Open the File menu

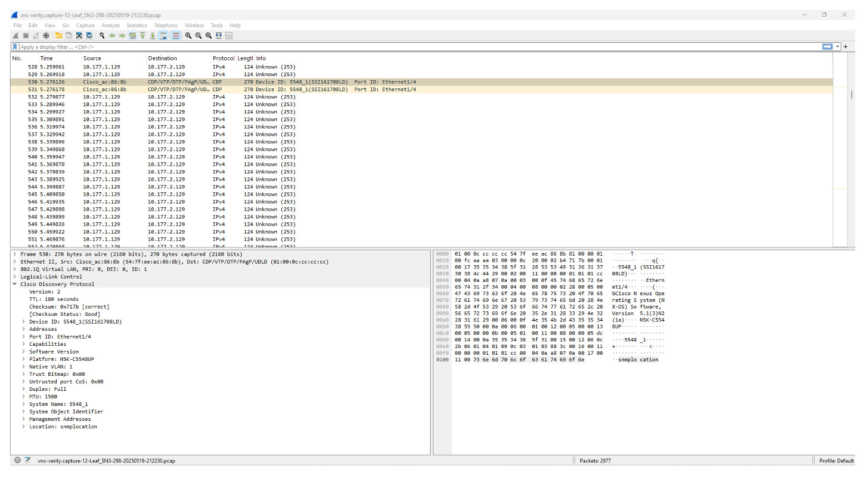17,26
